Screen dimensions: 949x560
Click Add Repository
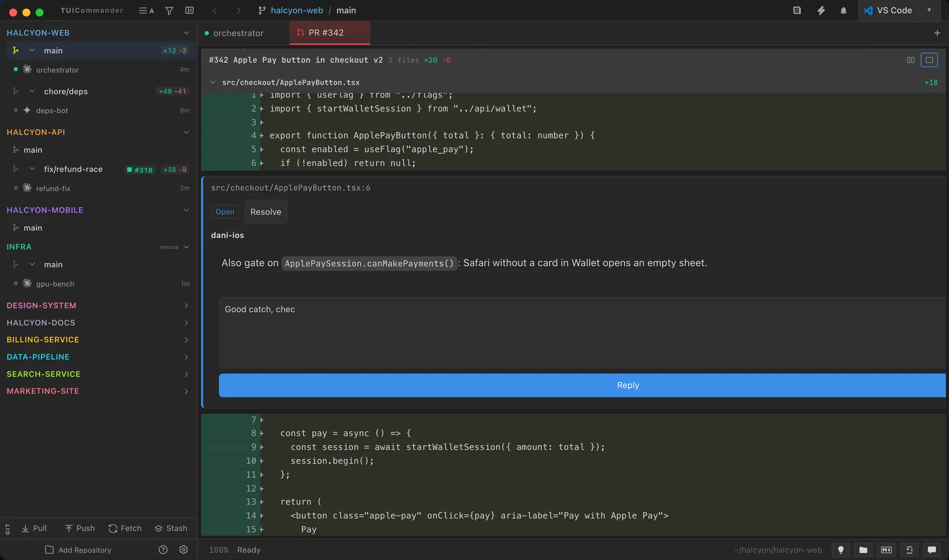tap(78, 550)
